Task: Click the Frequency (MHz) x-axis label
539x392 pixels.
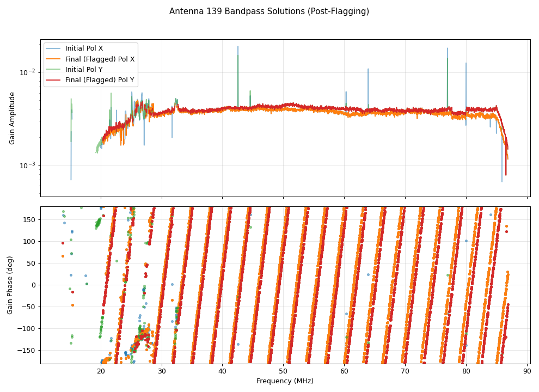Action: (285, 381)
